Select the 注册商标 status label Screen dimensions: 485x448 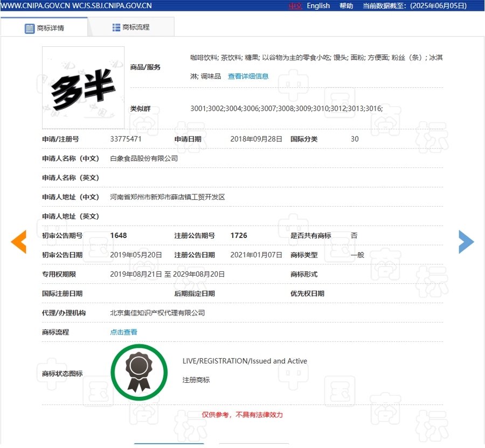click(196, 380)
